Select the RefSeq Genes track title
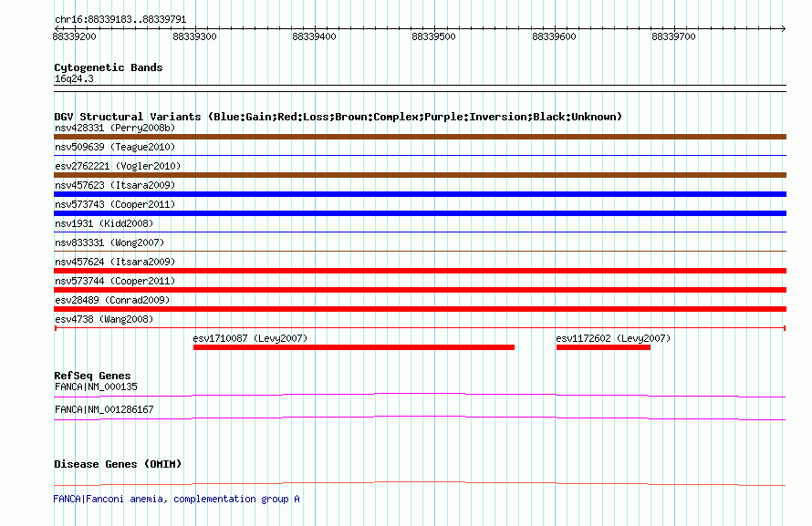The image size is (812, 526). coord(92,376)
